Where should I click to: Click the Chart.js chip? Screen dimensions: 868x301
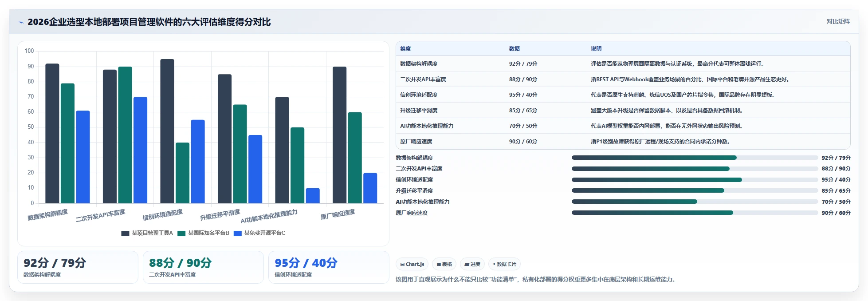(412, 264)
